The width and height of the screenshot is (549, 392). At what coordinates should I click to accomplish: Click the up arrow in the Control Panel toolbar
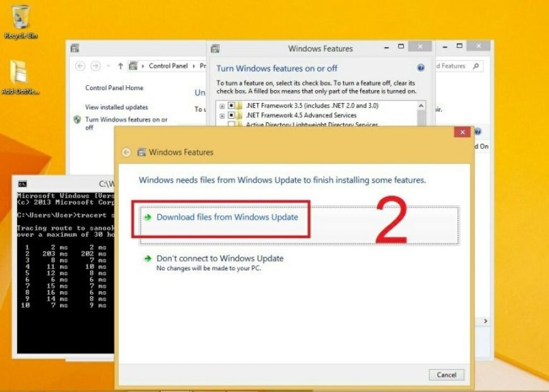tap(120, 66)
